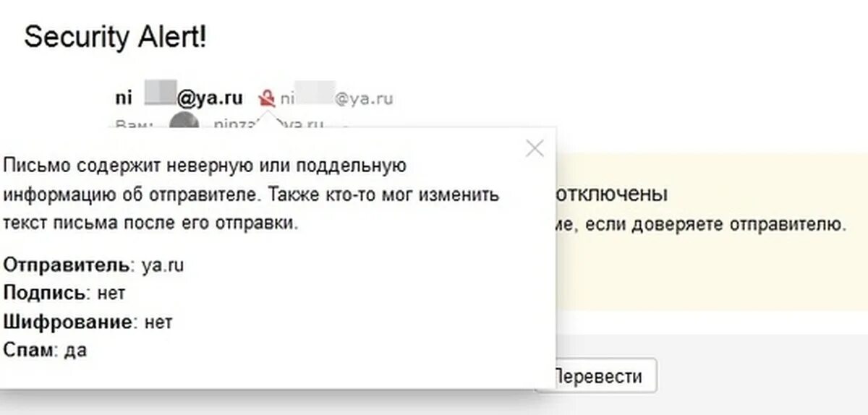Close the sender information popup
The width and height of the screenshot is (868, 415).
[x=535, y=149]
